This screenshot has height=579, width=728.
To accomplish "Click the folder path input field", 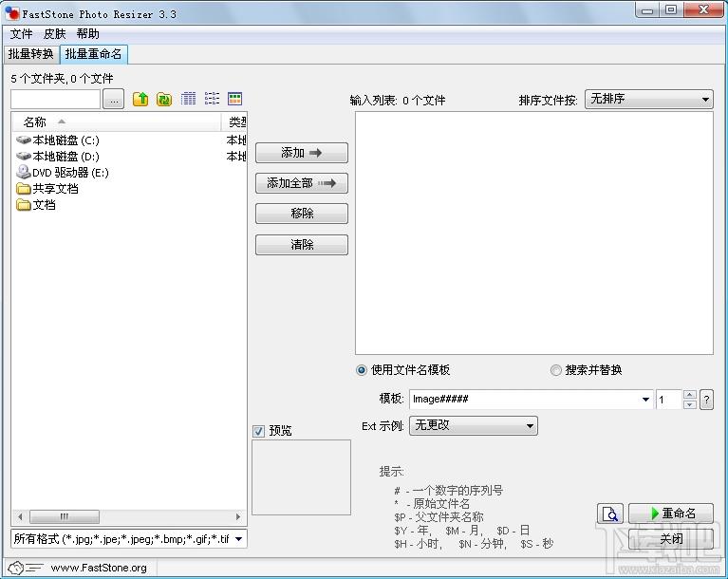I will (56, 100).
